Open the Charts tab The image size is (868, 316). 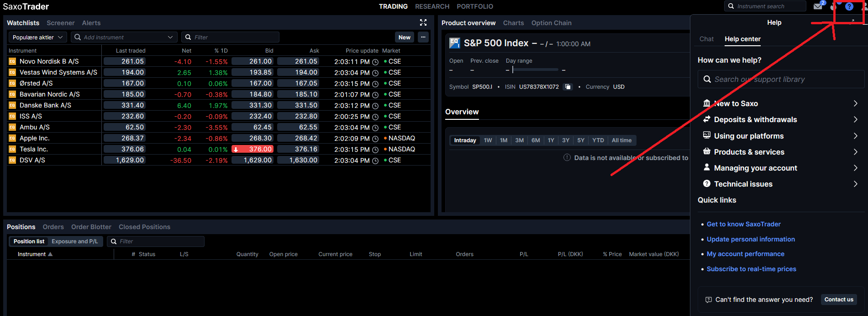(x=513, y=23)
